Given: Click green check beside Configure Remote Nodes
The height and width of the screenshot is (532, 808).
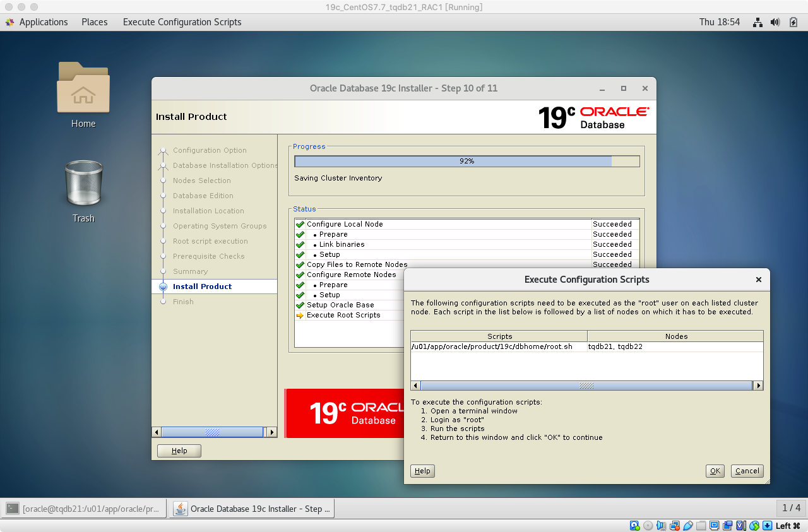Looking at the screenshot, I should (300, 275).
